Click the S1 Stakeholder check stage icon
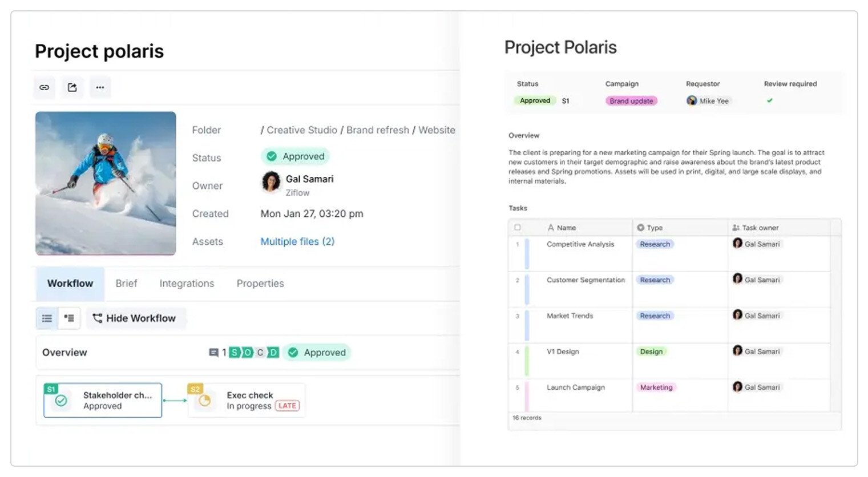This screenshot has width=868, height=477. tap(61, 401)
